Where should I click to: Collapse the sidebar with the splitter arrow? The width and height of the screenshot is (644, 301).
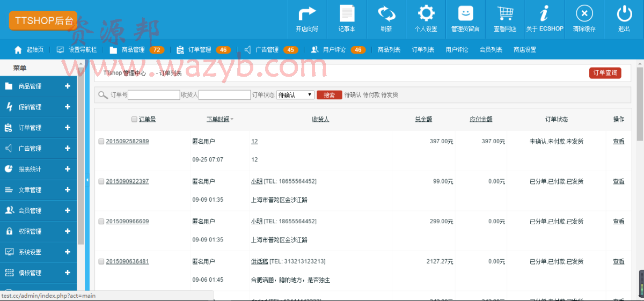pyautogui.click(x=87, y=180)
